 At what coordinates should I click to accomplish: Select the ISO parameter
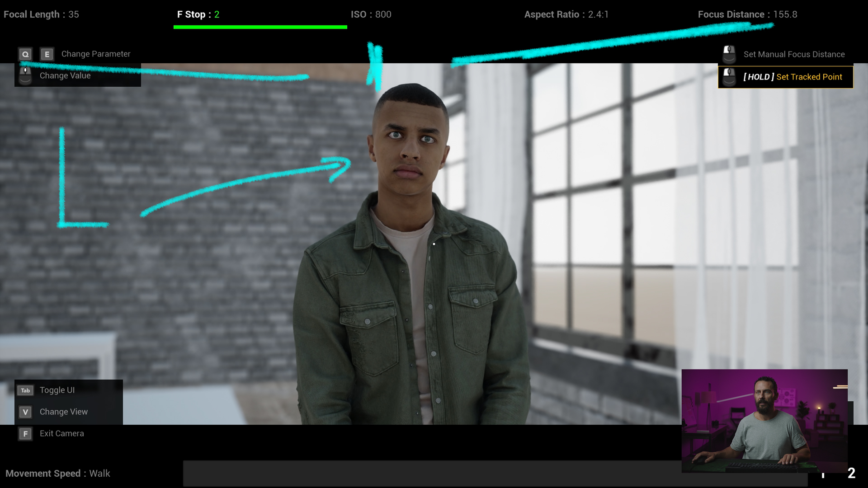371,14
